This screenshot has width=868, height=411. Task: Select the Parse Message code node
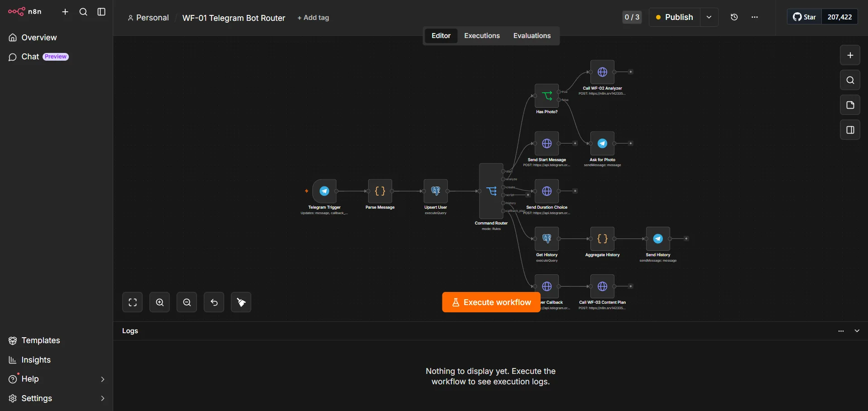[x=380, y=191]
